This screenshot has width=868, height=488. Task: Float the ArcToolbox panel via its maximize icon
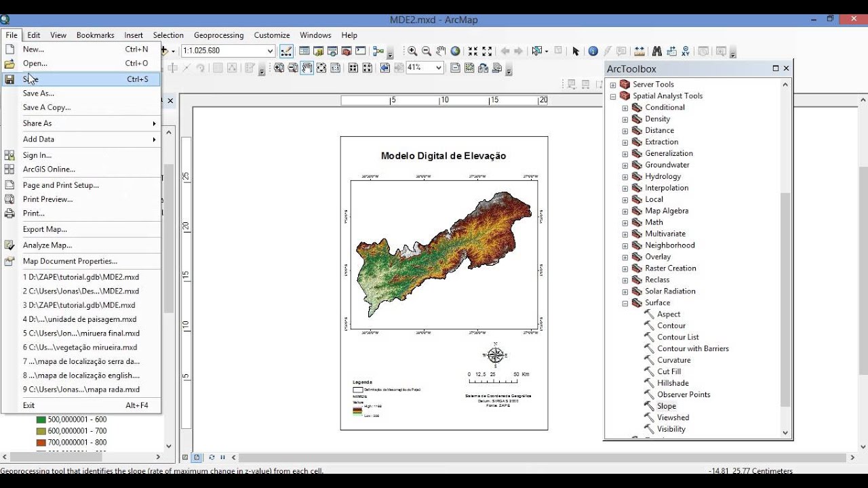coord(776,68)
